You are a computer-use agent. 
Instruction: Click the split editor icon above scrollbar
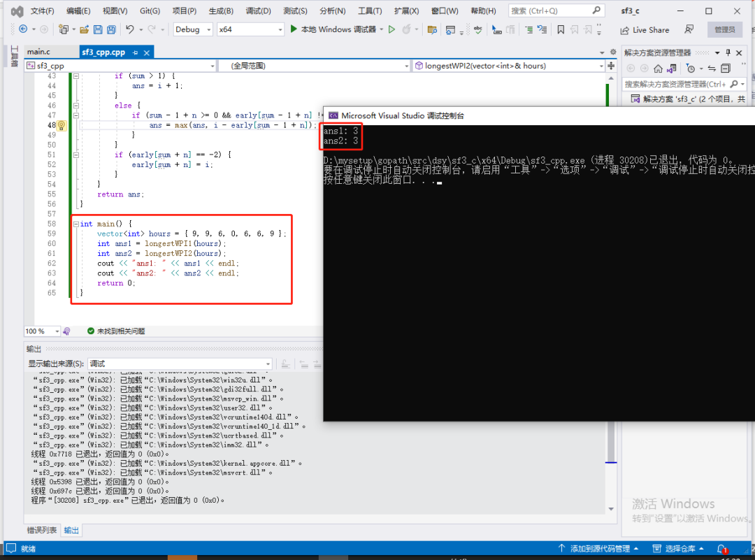(611, 66)
